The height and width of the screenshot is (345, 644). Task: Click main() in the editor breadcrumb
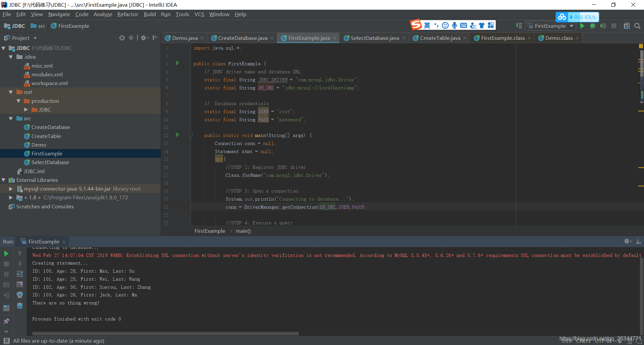pyautogui.click(x=243, y=231)
